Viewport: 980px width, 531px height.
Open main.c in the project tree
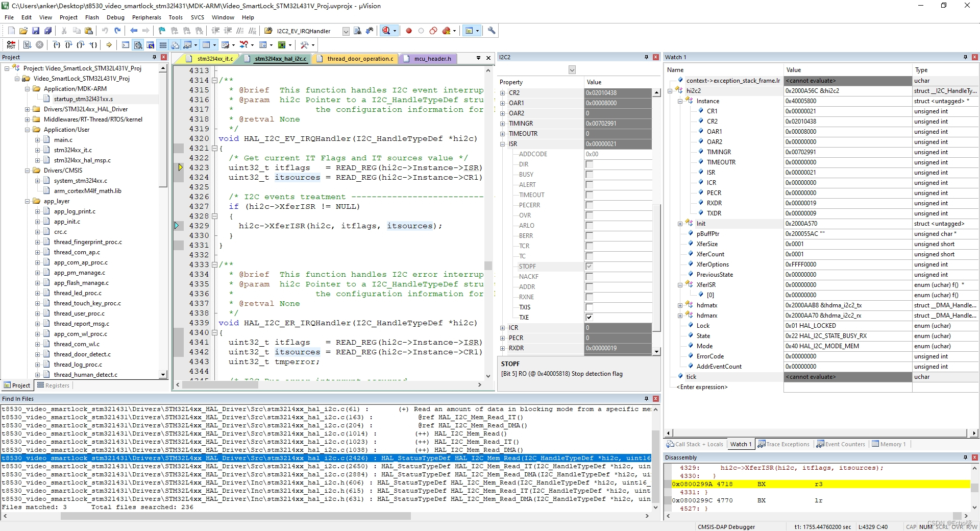pos(63,140)
